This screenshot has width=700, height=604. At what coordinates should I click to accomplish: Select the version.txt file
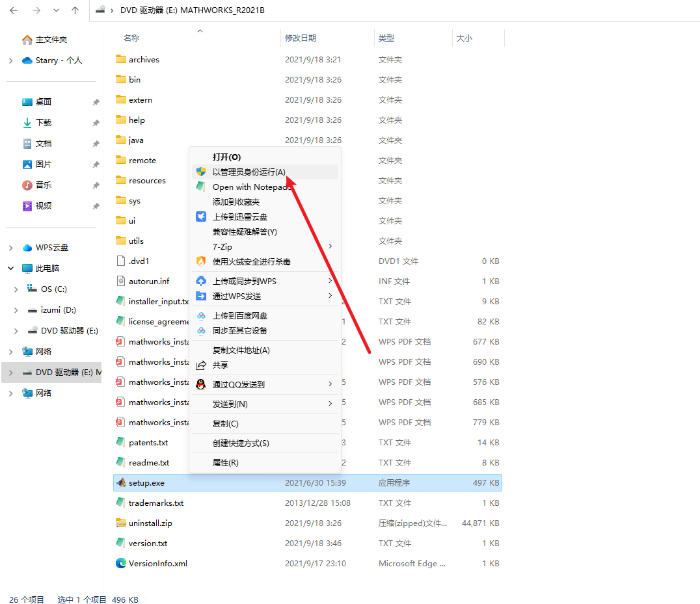pyautogui.click(x=148, y=544)
